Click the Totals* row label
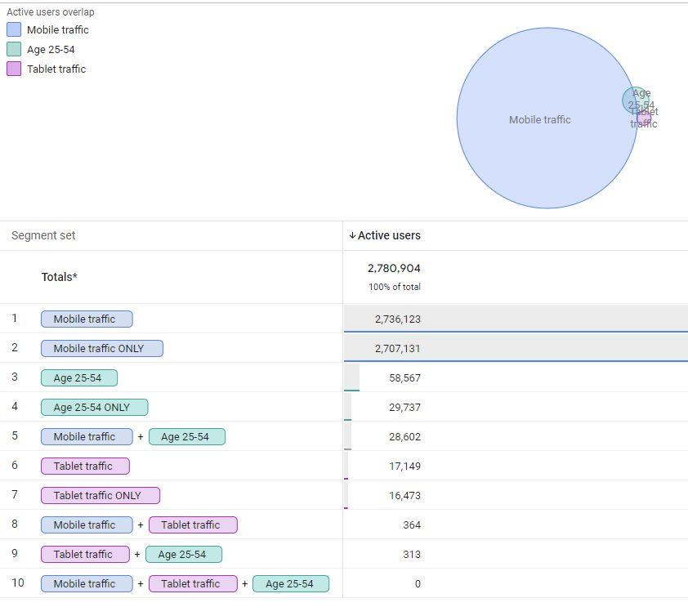This screenshot has height=616, width=688. tap(59, 277)
